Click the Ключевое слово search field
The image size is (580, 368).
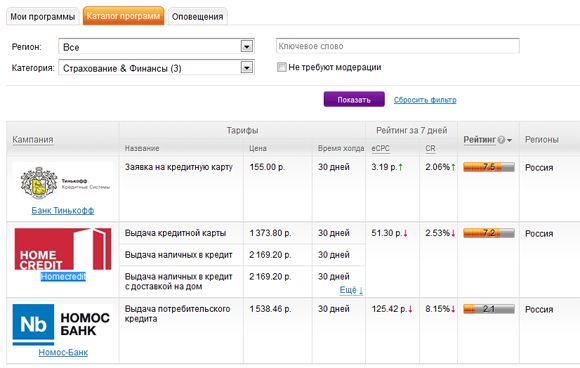pos(398,46)
